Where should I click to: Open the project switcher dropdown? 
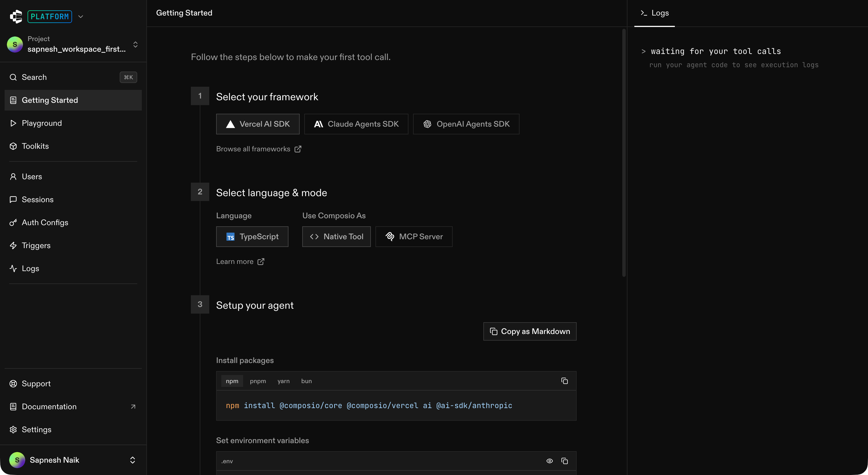coord(135,45)
